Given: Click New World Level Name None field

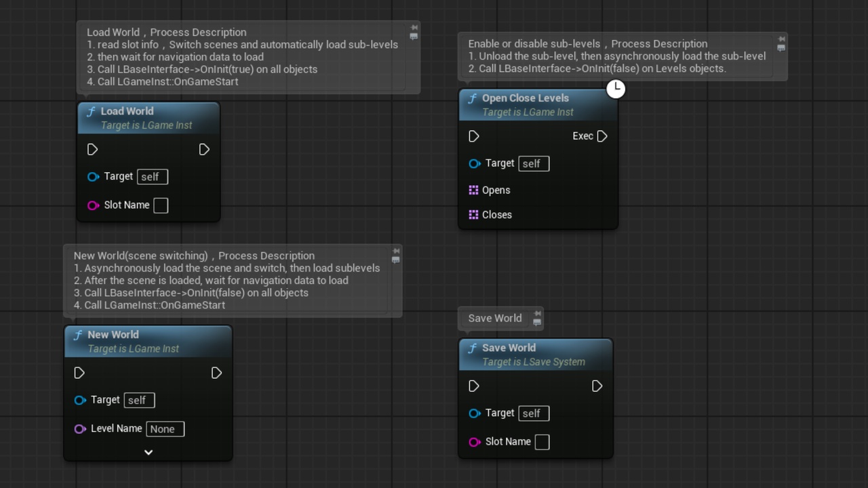Looking at the screenshot, I should (165, 429).
